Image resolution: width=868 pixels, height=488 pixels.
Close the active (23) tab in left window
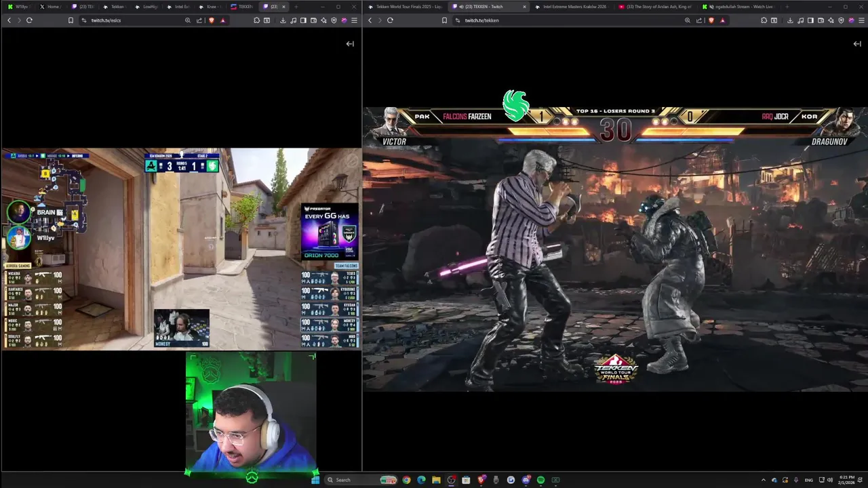coord(284,7)
